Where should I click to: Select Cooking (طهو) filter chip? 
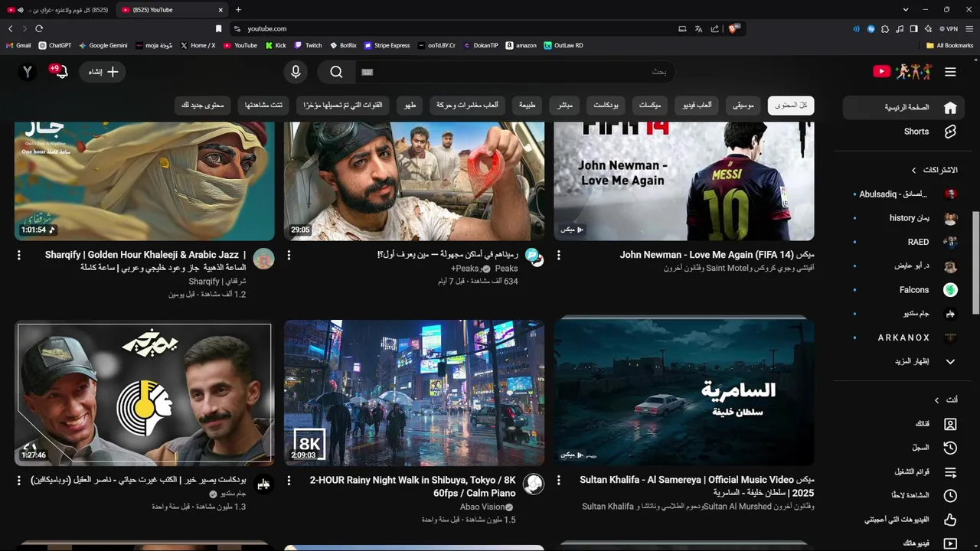(410, 105)
